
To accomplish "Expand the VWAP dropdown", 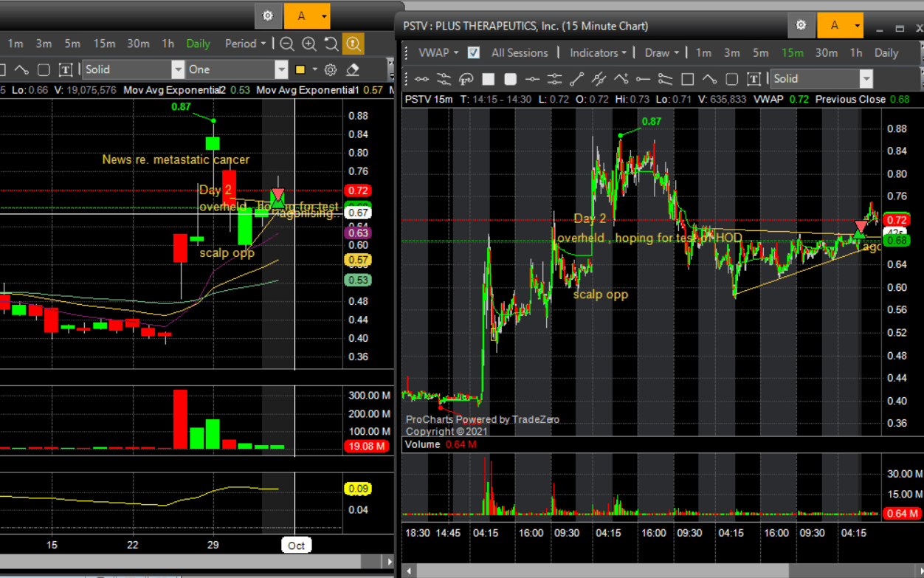I will pyautogui.click(x=438, y=52).
